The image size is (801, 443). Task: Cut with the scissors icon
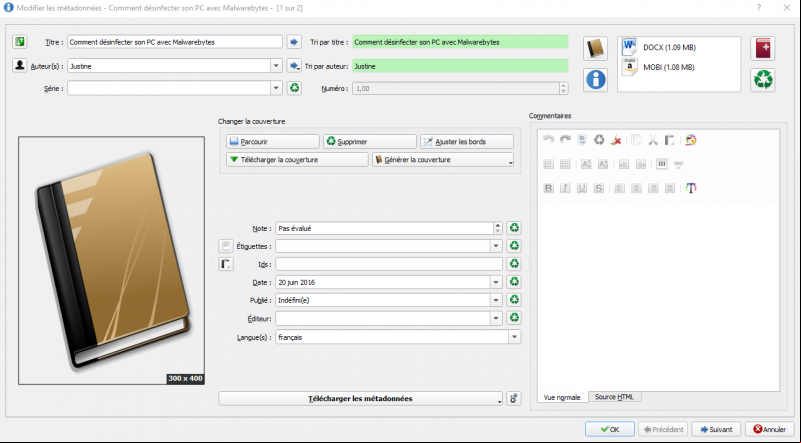[653, 140]
